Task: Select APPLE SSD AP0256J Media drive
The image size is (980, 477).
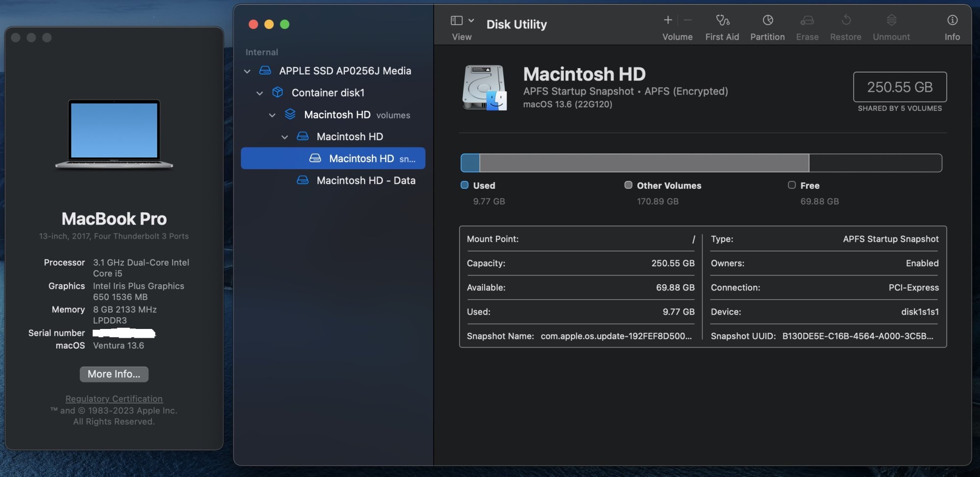Action: tap(345, 71)
